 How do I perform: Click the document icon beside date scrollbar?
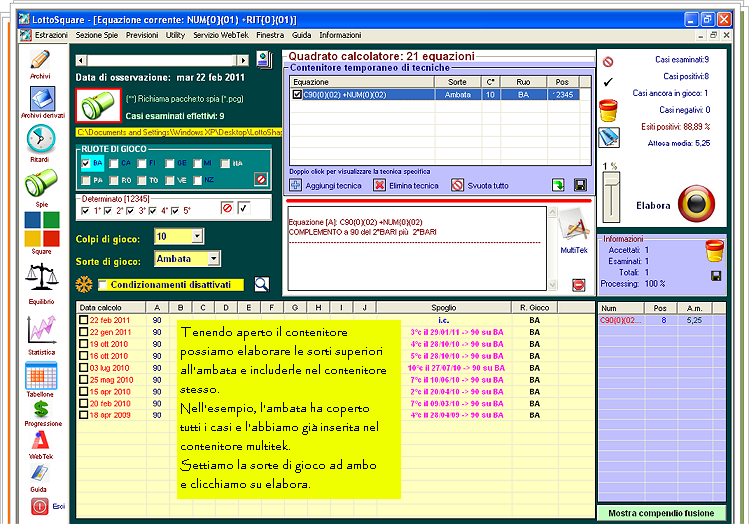pos(264,60)
